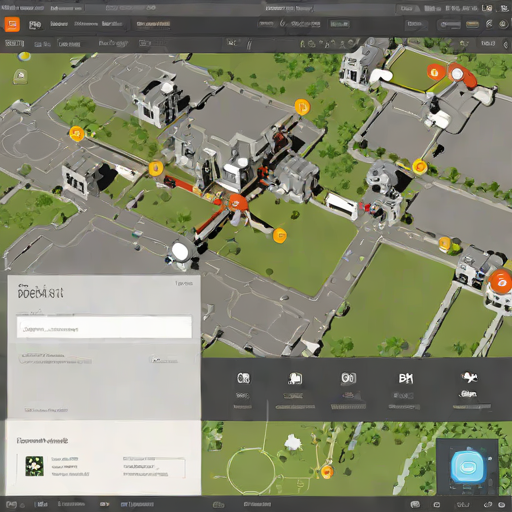The image size is (512, 512).
Task: Select the yellow coin marker on central lawn
Action: coord(279,235)
